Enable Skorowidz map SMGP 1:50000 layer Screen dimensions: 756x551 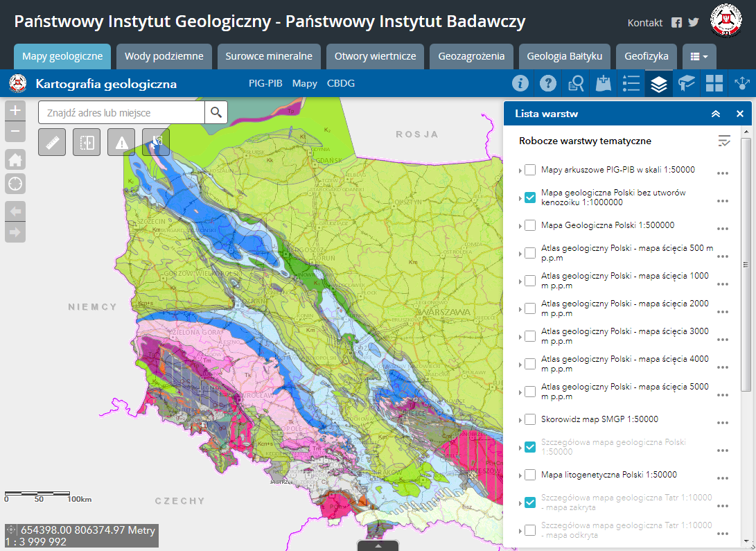530,419
